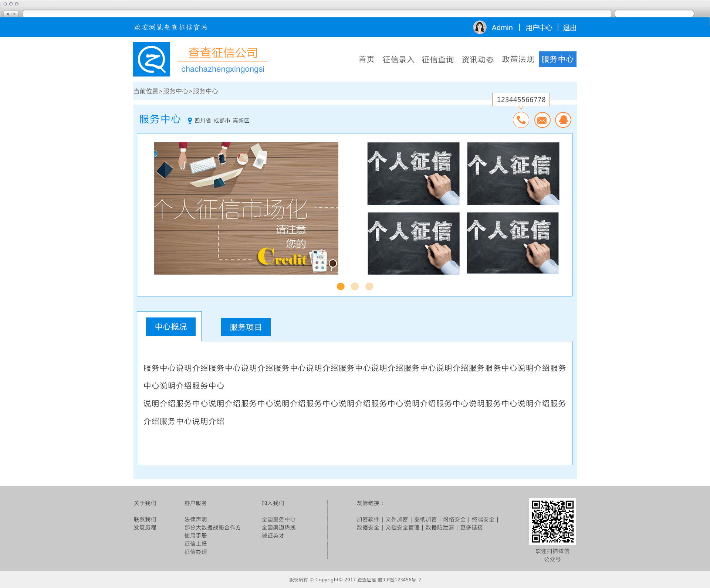Click 更多链接 friendly link
The width and height of the screenshot is (710, 588).
pyautogui.click(x=471, y=527)
